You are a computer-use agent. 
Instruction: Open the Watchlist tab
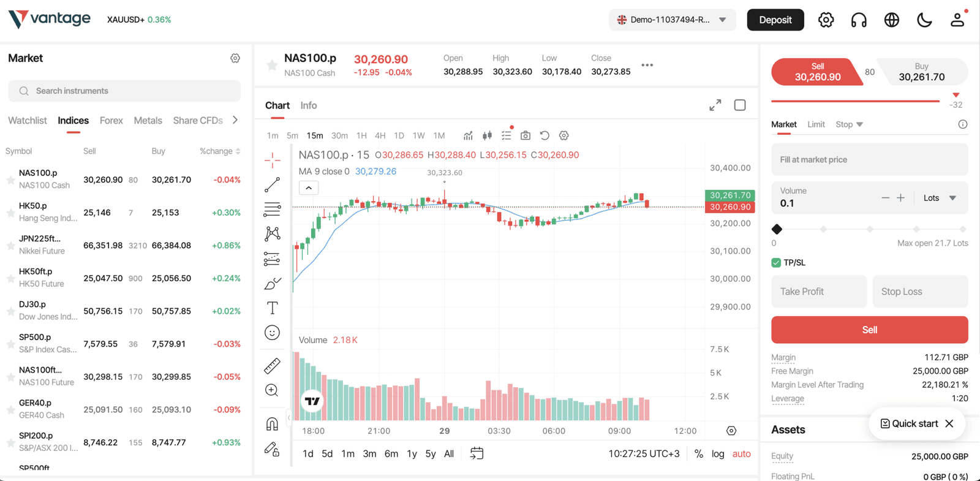28,121
